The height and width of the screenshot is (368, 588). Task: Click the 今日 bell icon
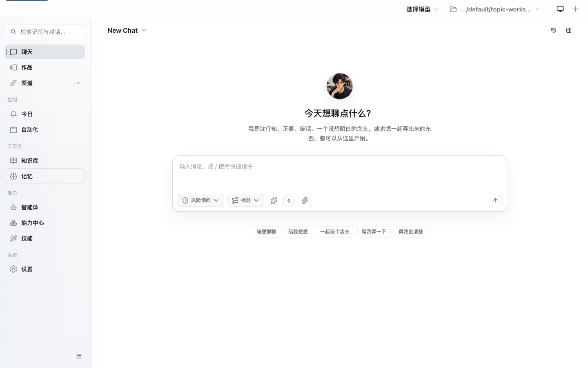[13, 114]
